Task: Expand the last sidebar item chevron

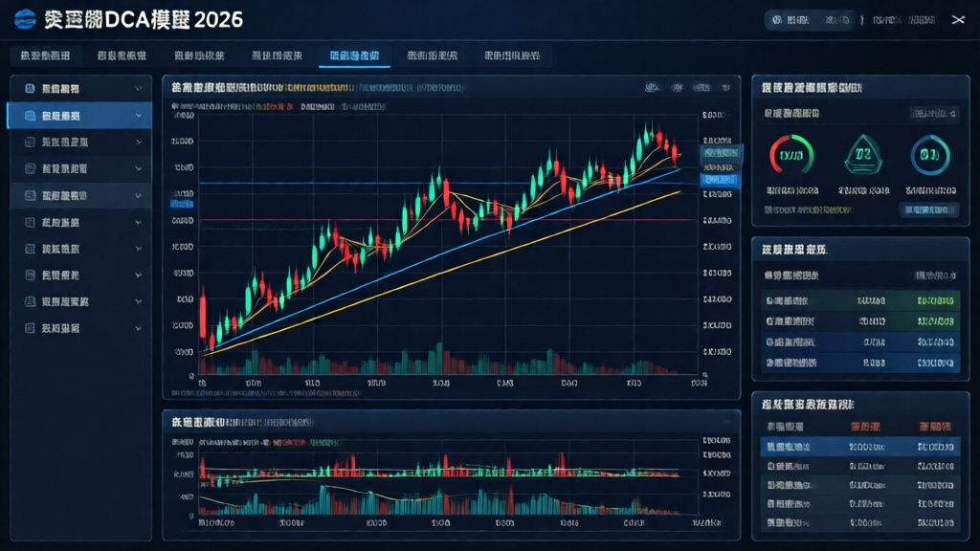Action: click(139, 328)
